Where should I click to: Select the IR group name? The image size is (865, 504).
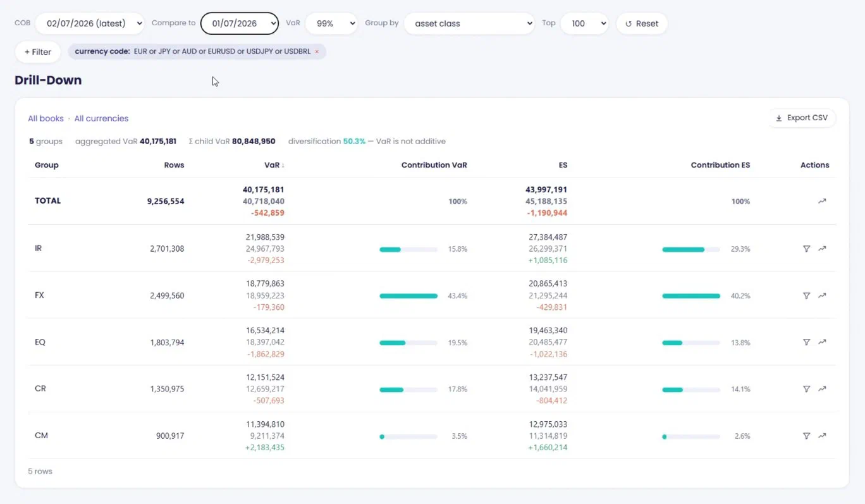(x=39, y=249)
